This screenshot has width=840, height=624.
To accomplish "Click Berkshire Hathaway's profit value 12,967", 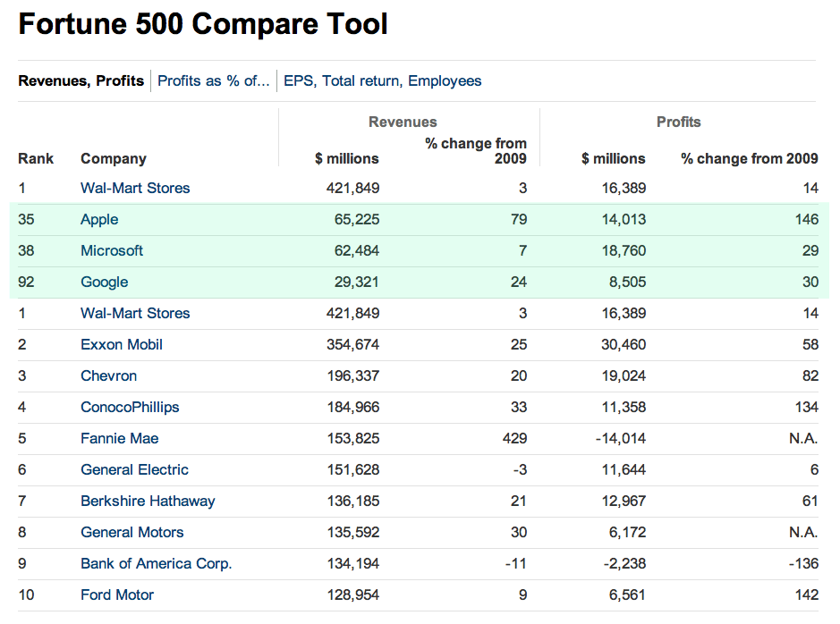I will [x=624, y=501].
